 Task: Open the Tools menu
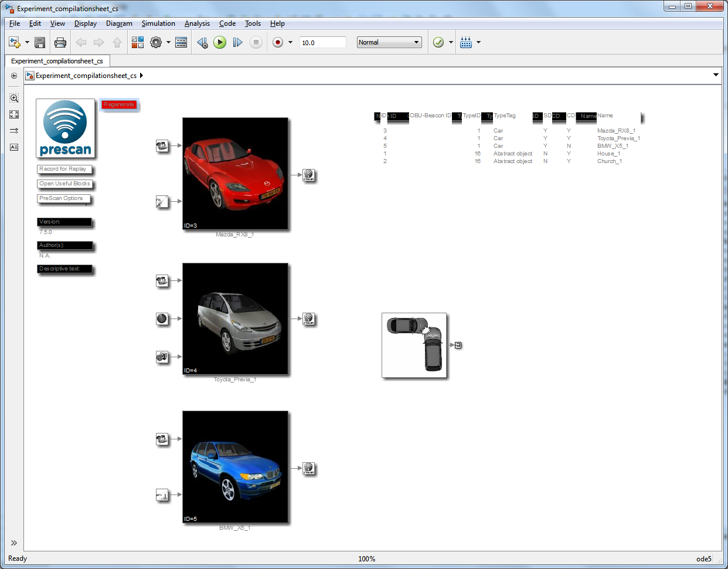[x=253, y=23]
